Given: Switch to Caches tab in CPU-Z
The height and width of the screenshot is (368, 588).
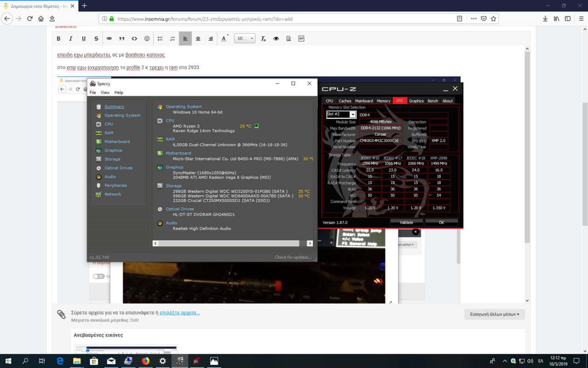Looking at the screenshot, I should 345,101.
